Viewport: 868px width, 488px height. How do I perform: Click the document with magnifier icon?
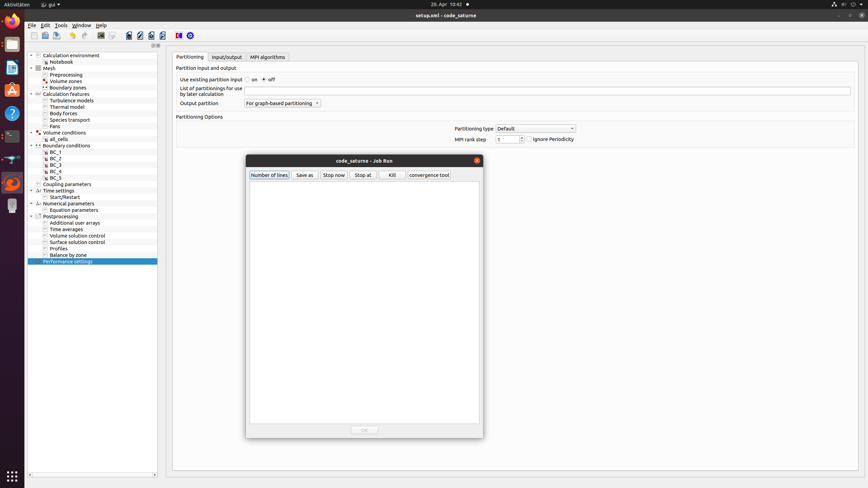pyautogui.click(x=163, y=36)
